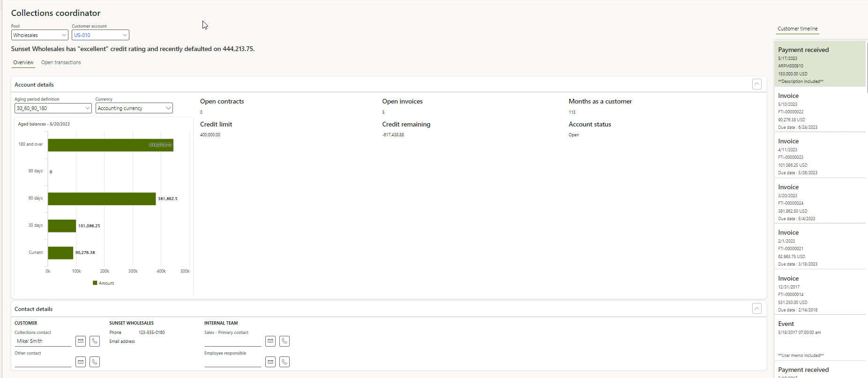This screenshot has width=868, height=378.
Task: Call the Employee responsible
Action: pyautogui.click(x=284, y=362)
